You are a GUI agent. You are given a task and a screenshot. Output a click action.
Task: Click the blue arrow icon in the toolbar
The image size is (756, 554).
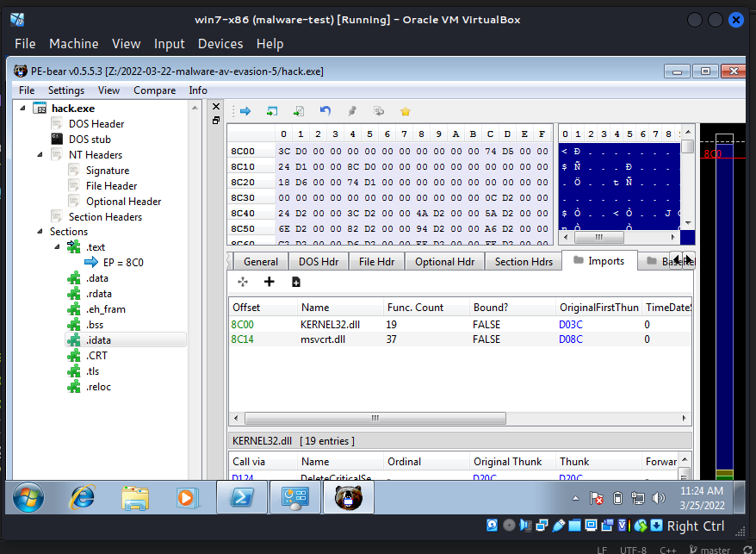245,111
